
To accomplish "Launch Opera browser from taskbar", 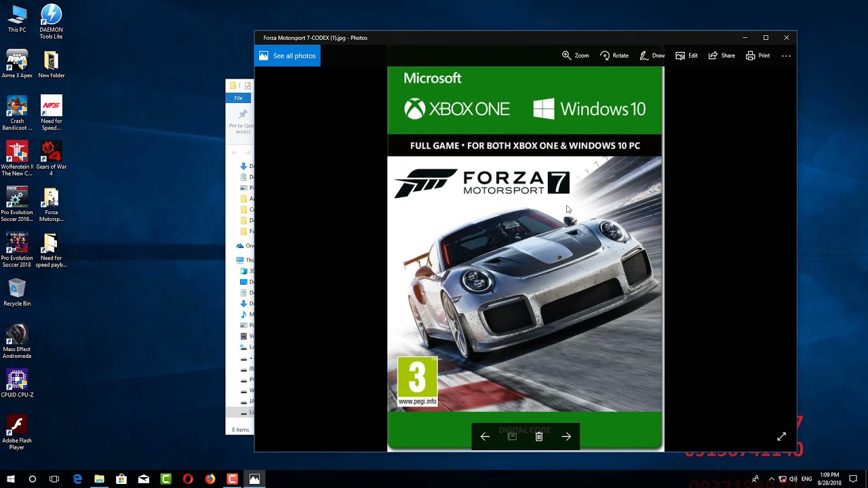I will (188, 479).
